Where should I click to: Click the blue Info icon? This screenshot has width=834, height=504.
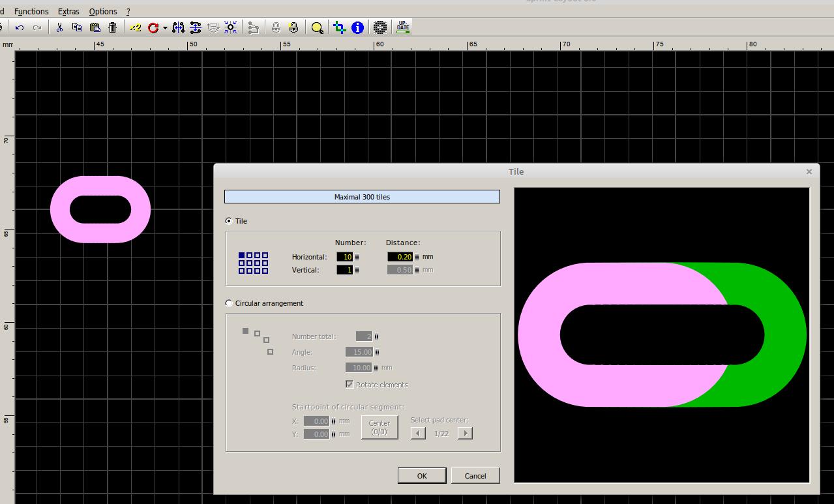click(x=357, y=27)
